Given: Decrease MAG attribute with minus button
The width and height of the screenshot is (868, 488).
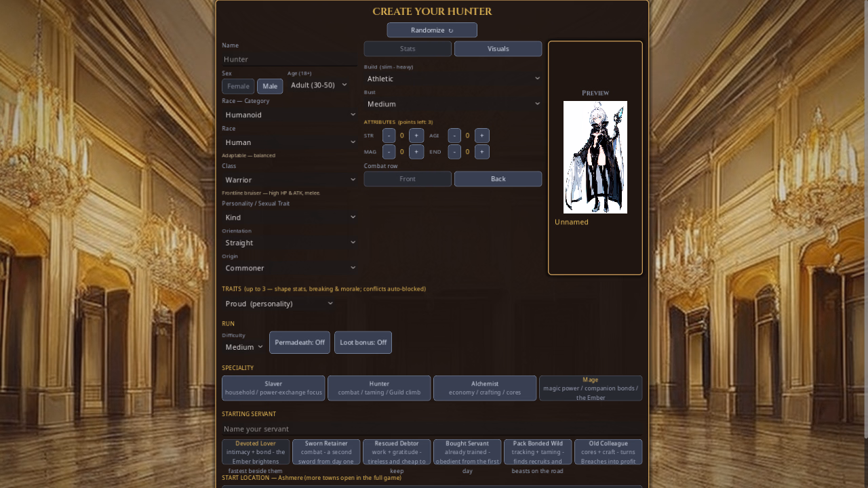Looking at the screenshot, I should [389, 152].
